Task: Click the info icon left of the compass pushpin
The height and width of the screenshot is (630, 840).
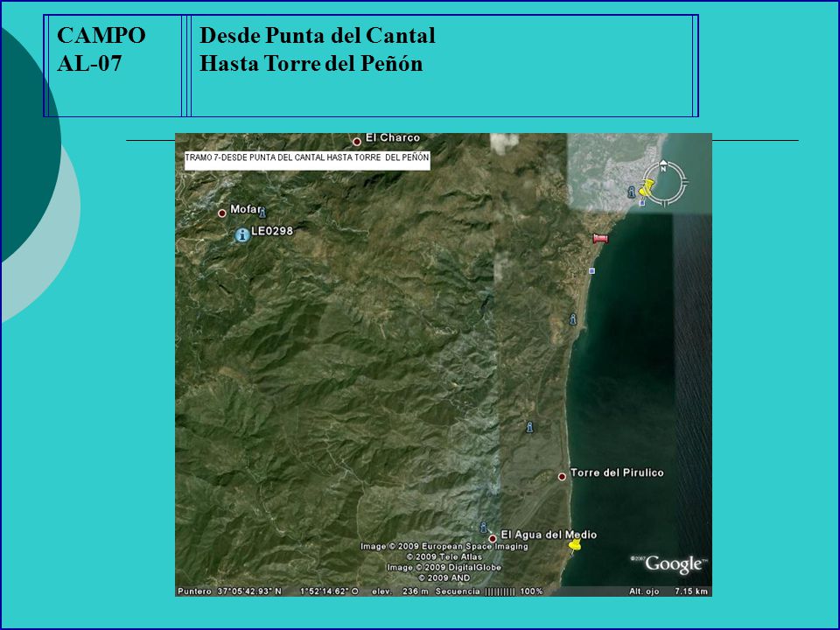Action: click(x=632, y=192)
